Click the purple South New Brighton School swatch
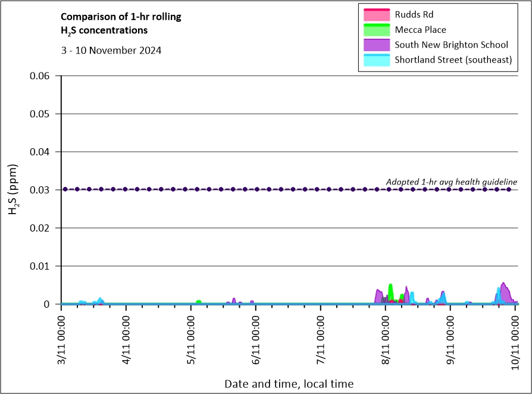The height and width of the screenshot is (394, 532). click(375, 45)
